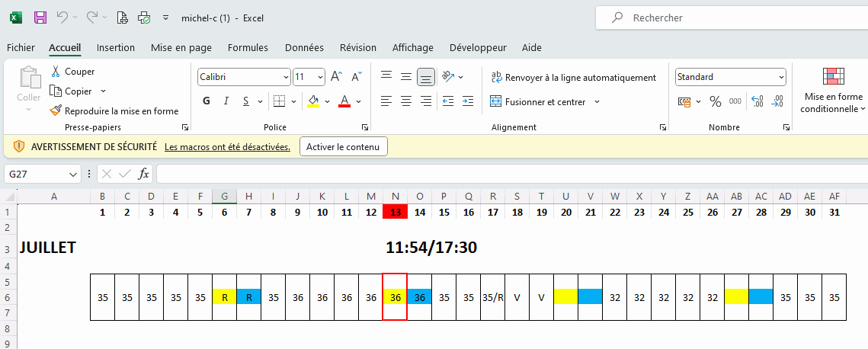The image size is (868, 349).
Task: Apply accounting number format icon
Action: [685, 101]
